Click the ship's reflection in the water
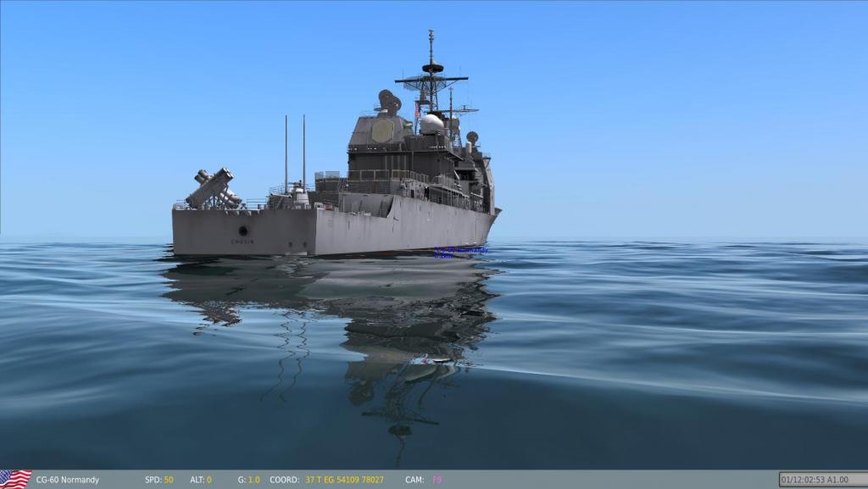This screenshot has height=489, width=868. [x=356, y=322]
